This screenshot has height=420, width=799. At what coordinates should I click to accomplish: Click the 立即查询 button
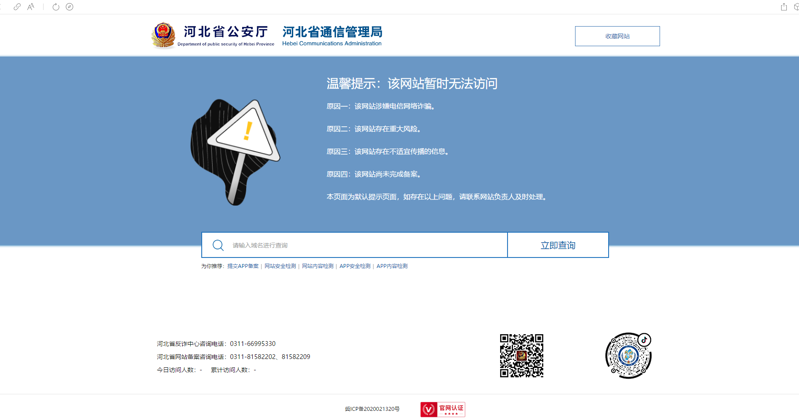(558, 245)
